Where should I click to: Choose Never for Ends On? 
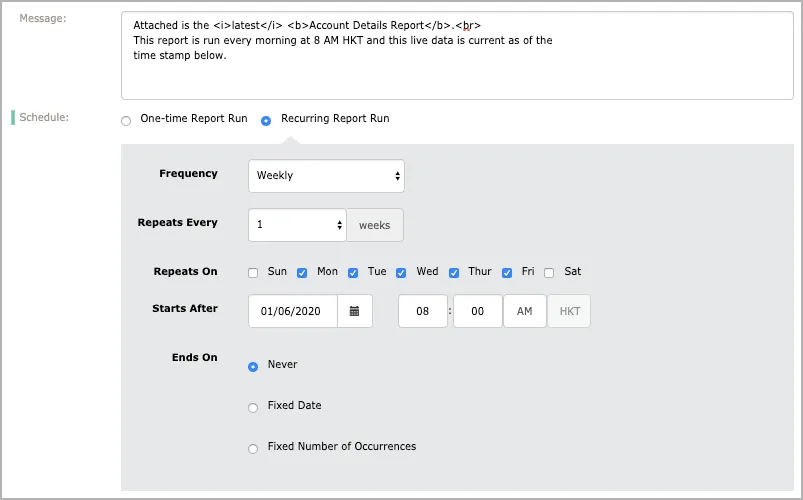pos(253,367)
